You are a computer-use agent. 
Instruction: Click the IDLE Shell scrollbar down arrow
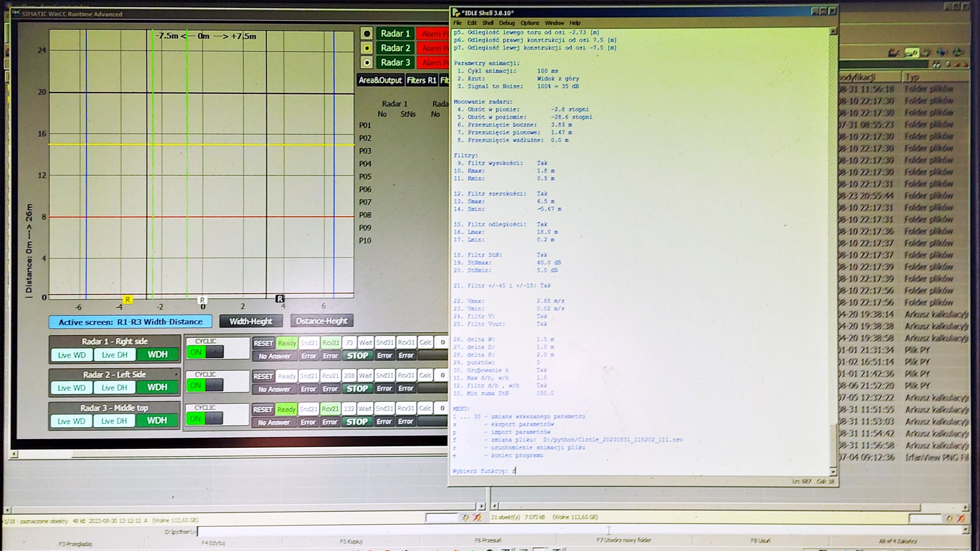point(833,472)
